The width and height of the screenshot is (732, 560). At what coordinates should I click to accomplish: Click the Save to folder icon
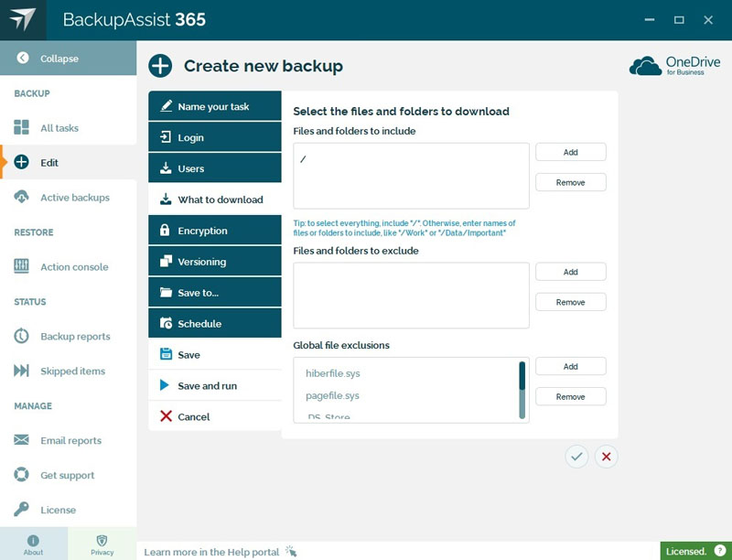click(166, 292)
